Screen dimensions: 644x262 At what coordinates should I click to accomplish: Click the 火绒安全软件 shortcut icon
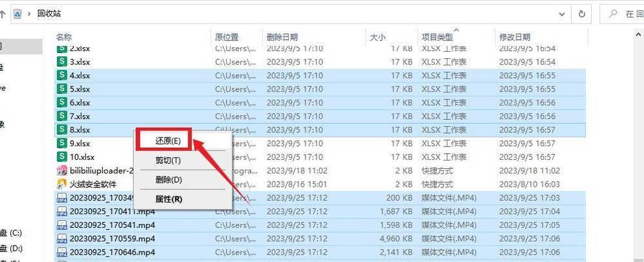(62, 184)
